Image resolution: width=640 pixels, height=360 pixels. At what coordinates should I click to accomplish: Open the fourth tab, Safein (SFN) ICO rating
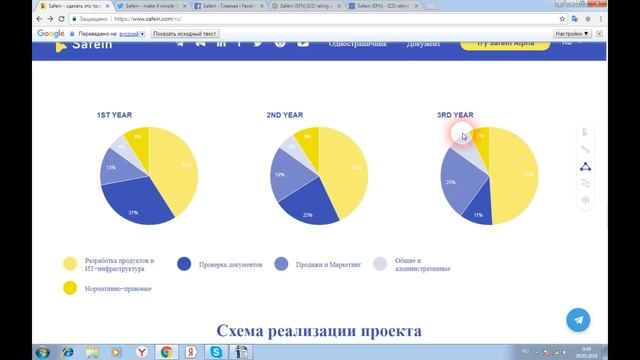click(x=305, y=6)
